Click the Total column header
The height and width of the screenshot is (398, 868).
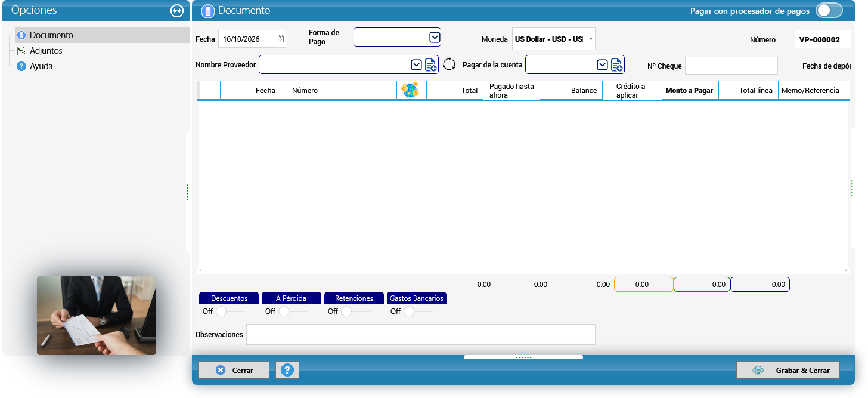click(x=455, y=91)
